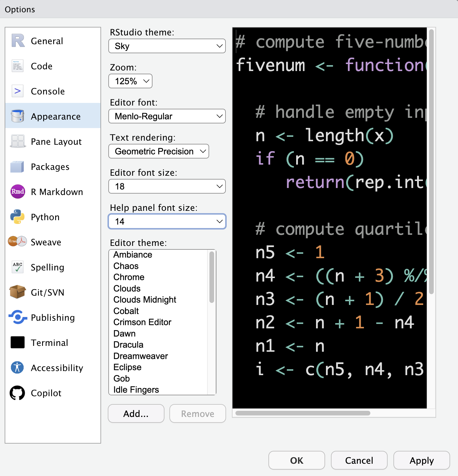Click the Packages box icon

(x=17, y=166)
